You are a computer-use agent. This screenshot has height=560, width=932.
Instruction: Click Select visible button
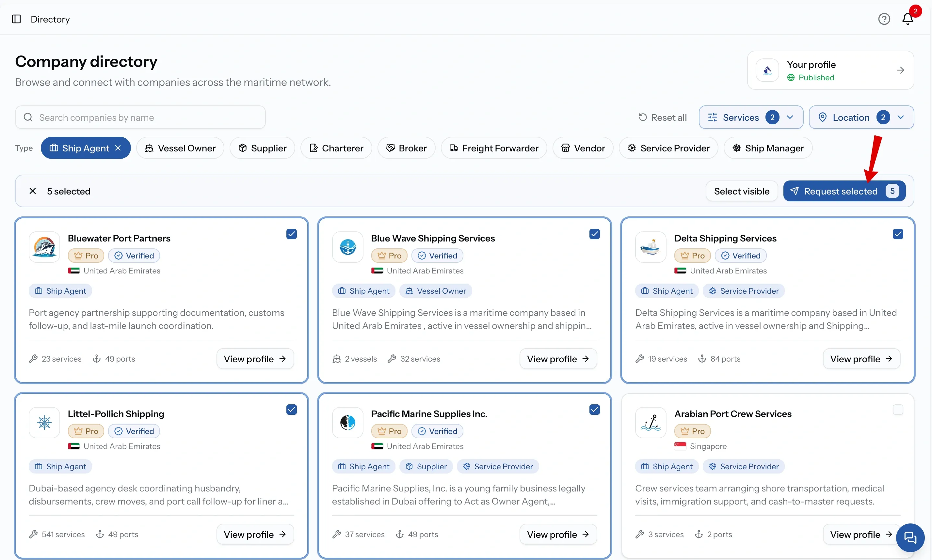click(x=741, y=191)
